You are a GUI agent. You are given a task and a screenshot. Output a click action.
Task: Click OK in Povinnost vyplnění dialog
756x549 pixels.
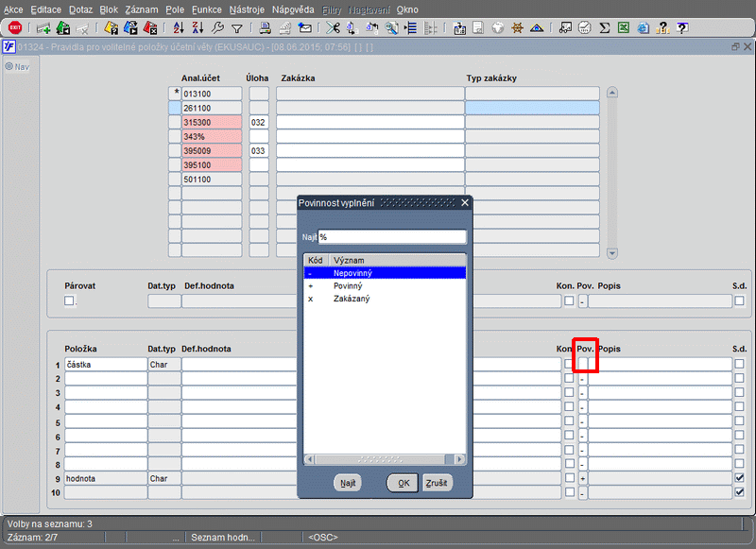[404, 483]
